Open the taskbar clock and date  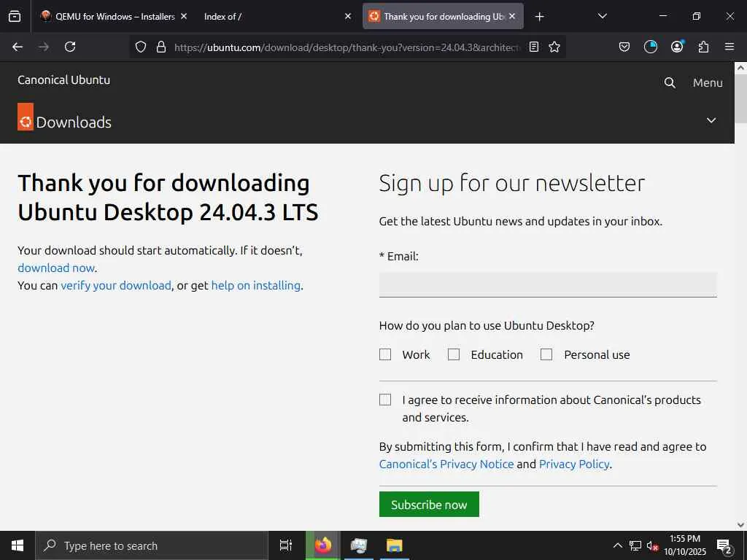click(685, 545)
